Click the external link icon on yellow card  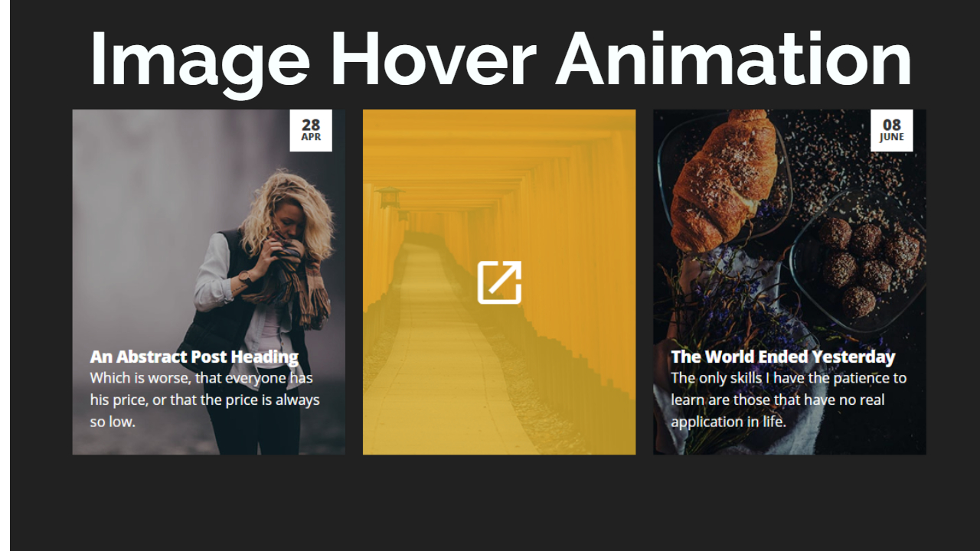pos(499,282)
